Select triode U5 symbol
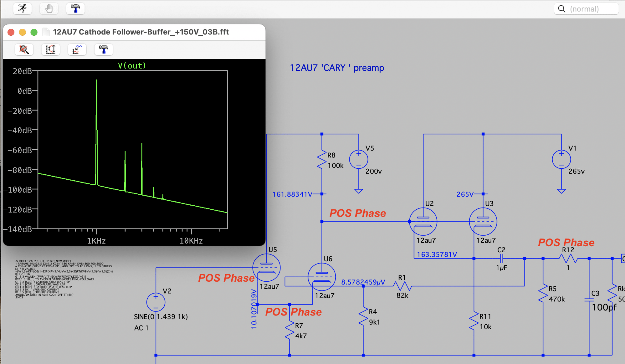The image size is (625, 364). [266, 268]
